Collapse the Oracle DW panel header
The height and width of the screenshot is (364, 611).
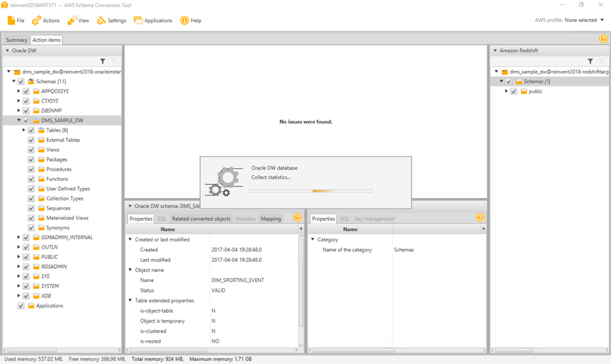coord(8,50)
